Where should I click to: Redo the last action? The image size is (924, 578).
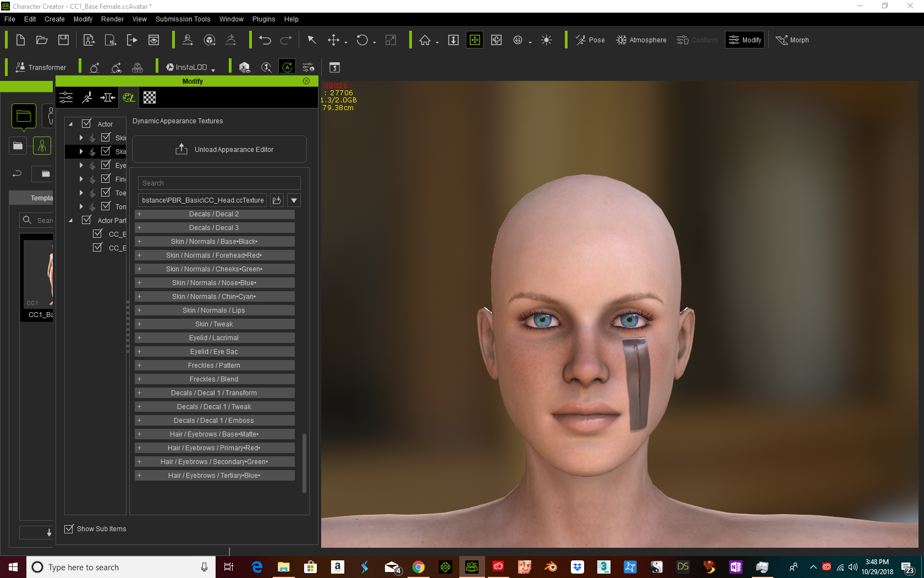tap(286, 40)
